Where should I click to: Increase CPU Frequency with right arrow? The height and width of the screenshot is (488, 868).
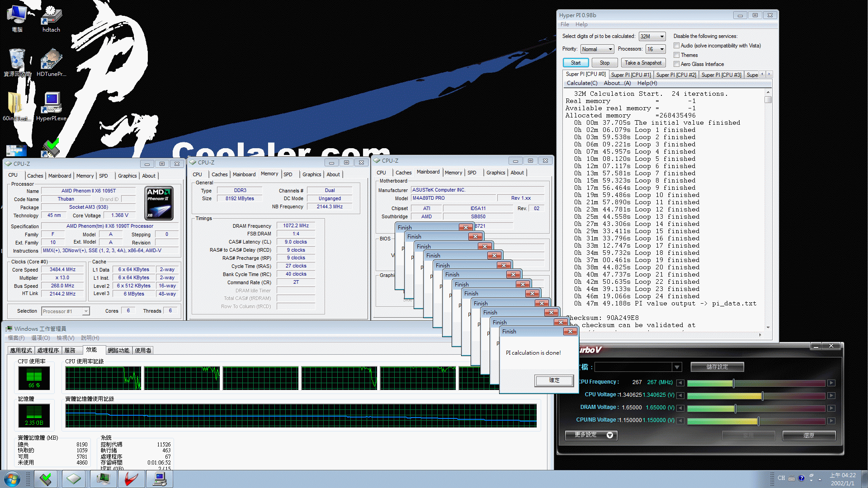[831, 383]
